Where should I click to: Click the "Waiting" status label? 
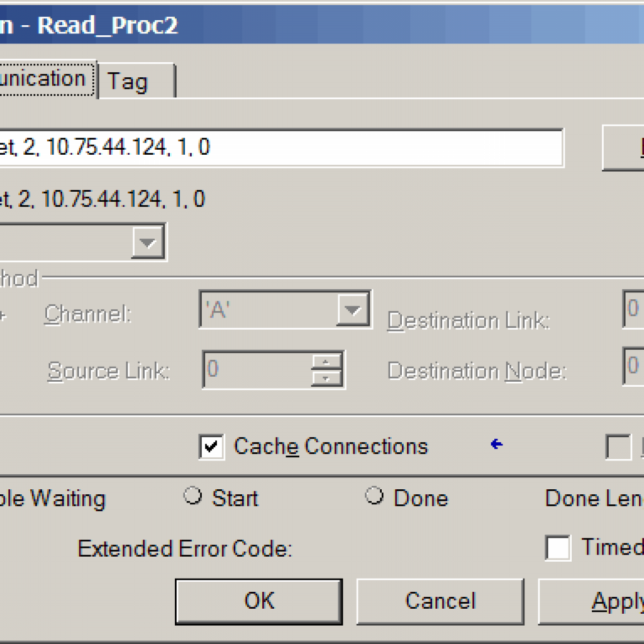coord(68,499)
